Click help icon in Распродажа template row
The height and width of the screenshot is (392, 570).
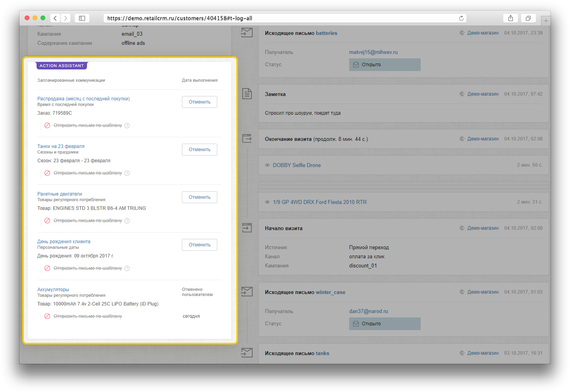(127, 125)
